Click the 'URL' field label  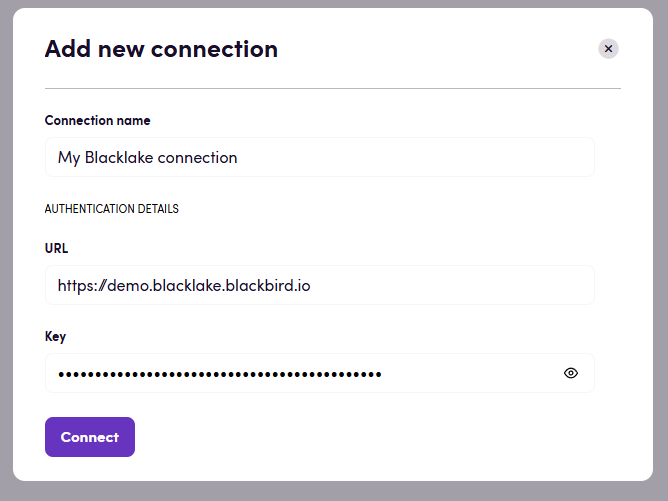(57, 248)
